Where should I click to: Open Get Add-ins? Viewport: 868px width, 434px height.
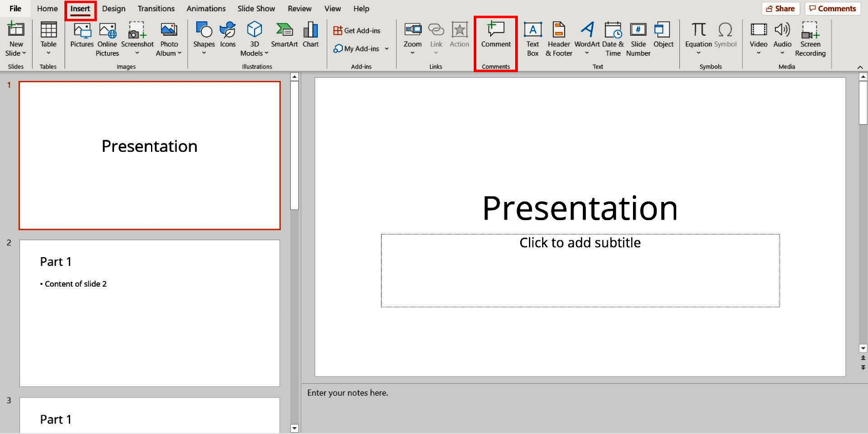point(358,29)
